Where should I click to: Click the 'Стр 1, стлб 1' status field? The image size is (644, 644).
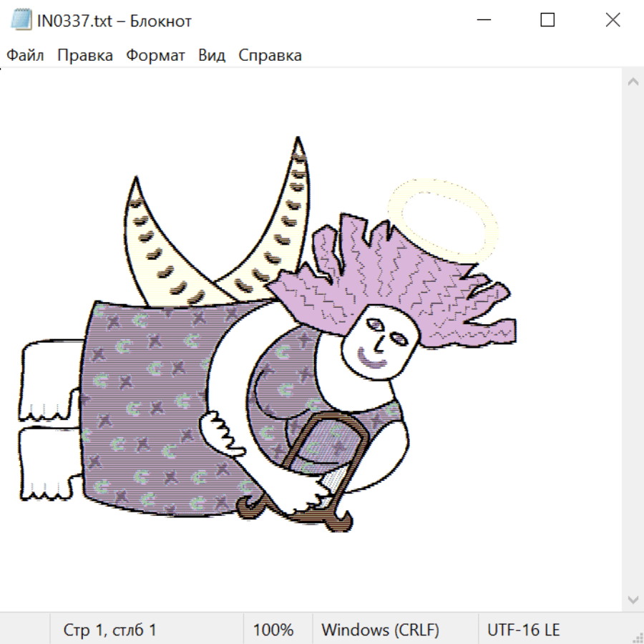(110, 630)
